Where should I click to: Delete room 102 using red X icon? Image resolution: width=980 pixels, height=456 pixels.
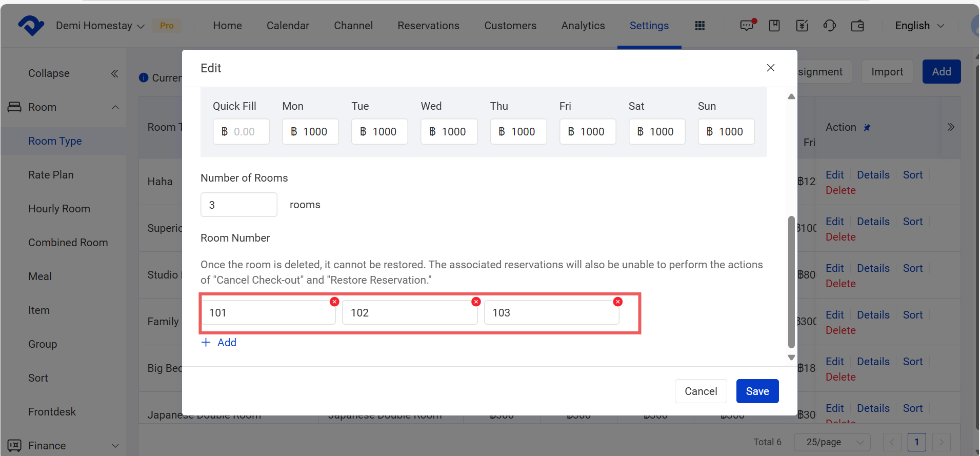pos(476,302)
